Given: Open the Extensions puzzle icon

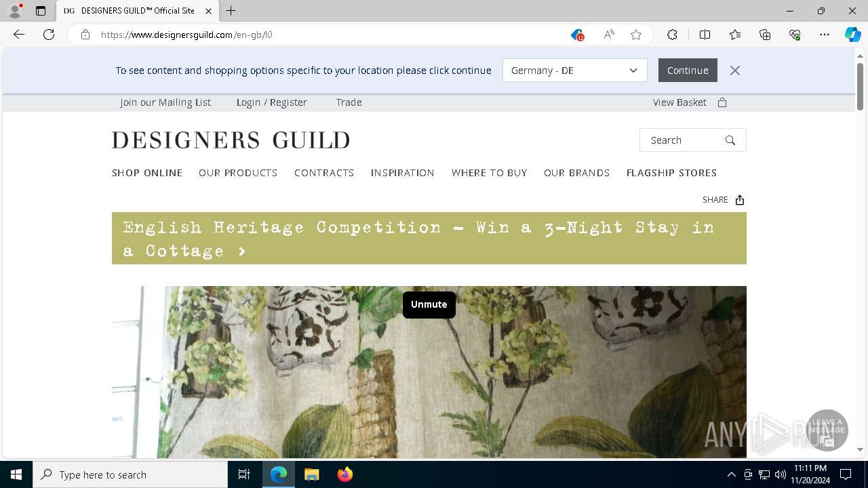Looking at the screenshot, I should (x=672, y=35).
